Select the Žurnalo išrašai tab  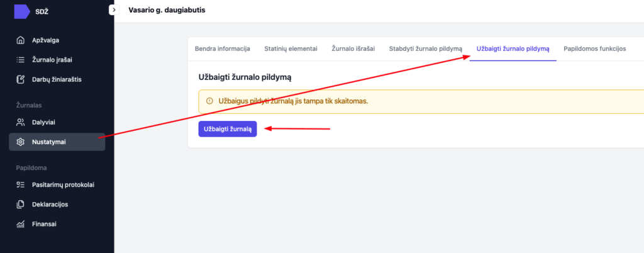point(353,48)
